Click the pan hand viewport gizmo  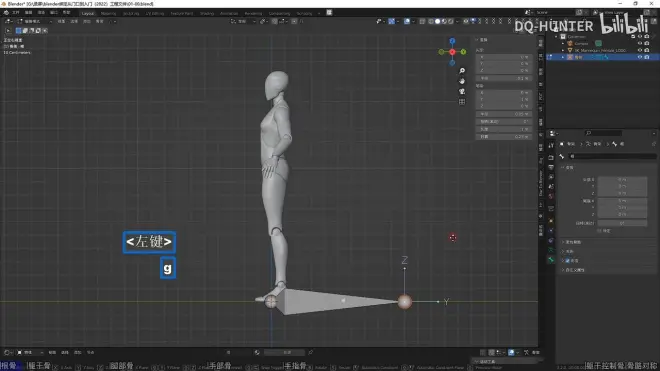coord(462,81)
